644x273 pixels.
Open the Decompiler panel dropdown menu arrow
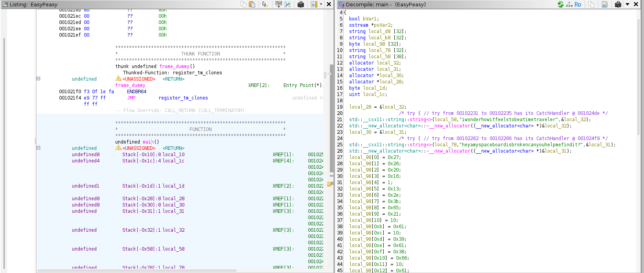click(x=627, y=4)
